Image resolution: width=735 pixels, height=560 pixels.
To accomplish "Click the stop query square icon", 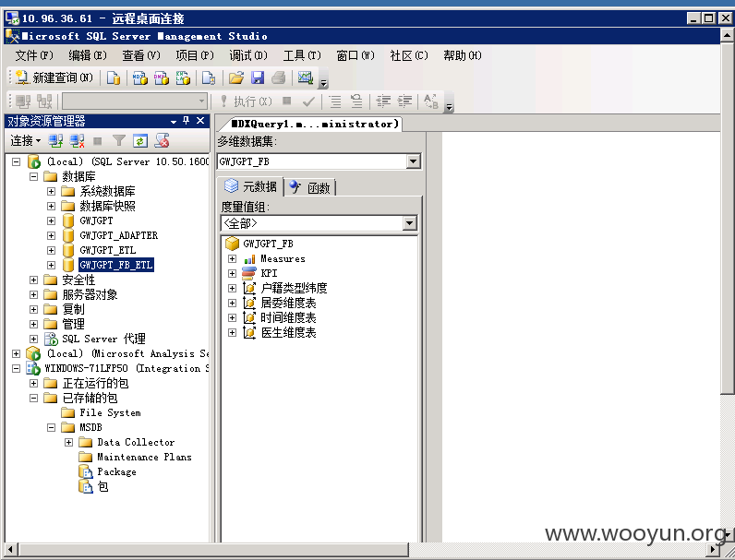I will pyautogui.click(x=287, y=101).
